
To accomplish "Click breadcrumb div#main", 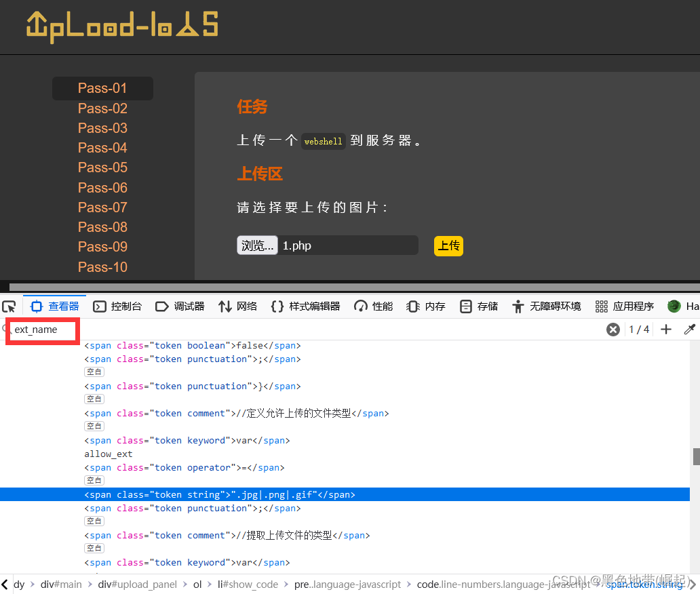I will pyautogui.click(x=61, y=585).
